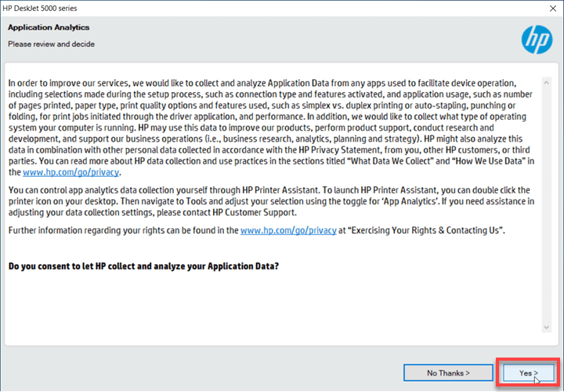Viewport: 564px width, 392px height.
Task: Click the paragraph about HP Printer Assistant
Action: click(271, 201)
